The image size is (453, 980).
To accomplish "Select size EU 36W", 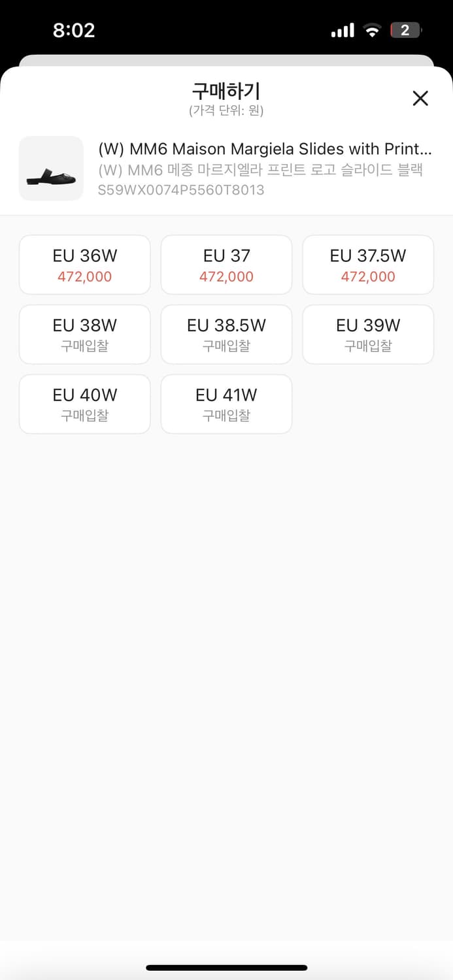I will [x=85, y=265].
